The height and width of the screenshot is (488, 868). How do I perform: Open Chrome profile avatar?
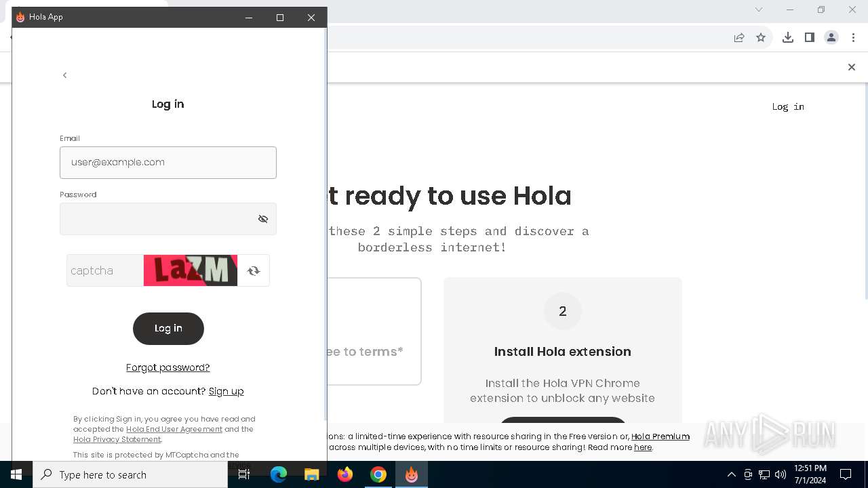831,38
